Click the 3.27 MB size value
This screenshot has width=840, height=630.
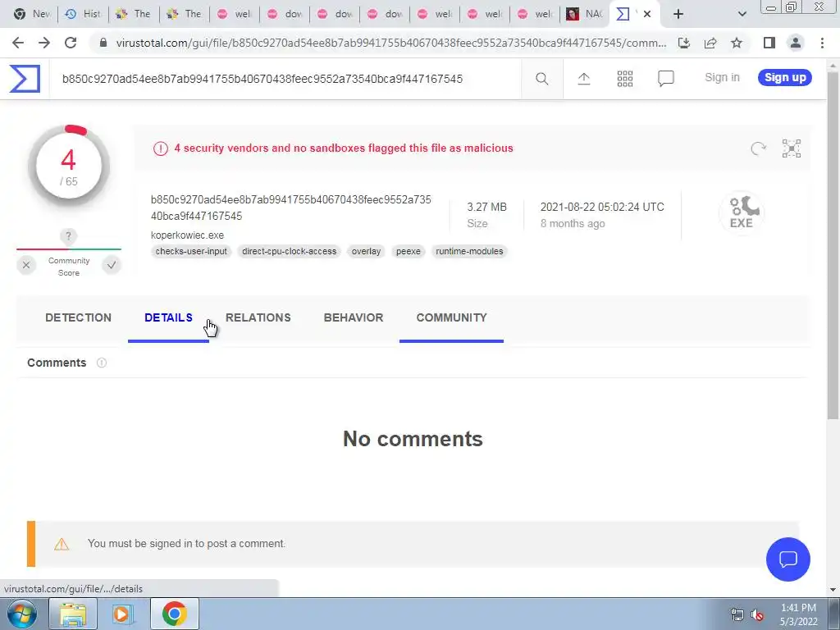tap(486, 207)
